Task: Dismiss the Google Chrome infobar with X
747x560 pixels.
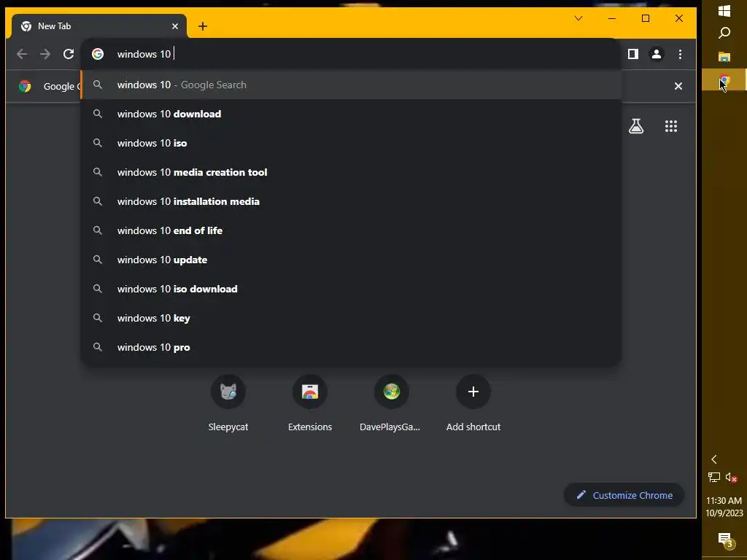Action: pos(678,86)
